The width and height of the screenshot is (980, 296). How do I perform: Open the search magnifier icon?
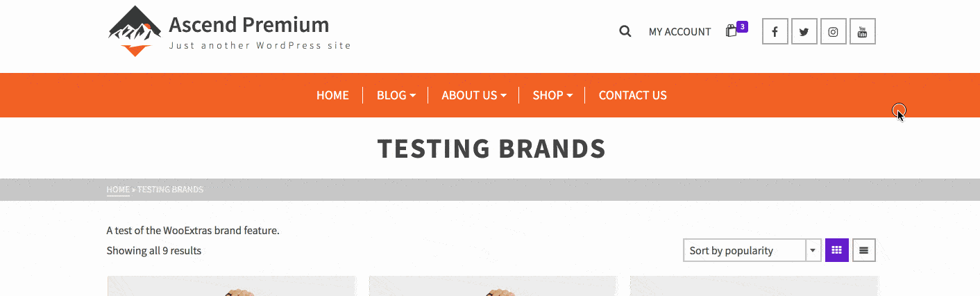pyautogui.click(x=625, y=31)
